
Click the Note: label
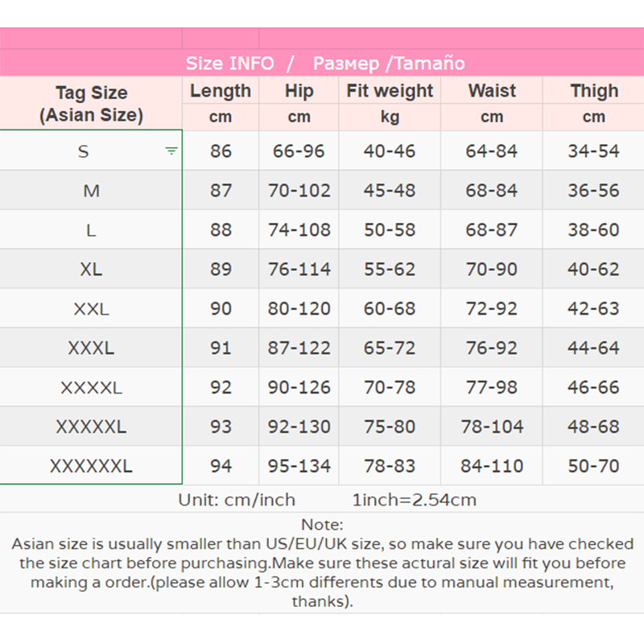click(322, 525)
